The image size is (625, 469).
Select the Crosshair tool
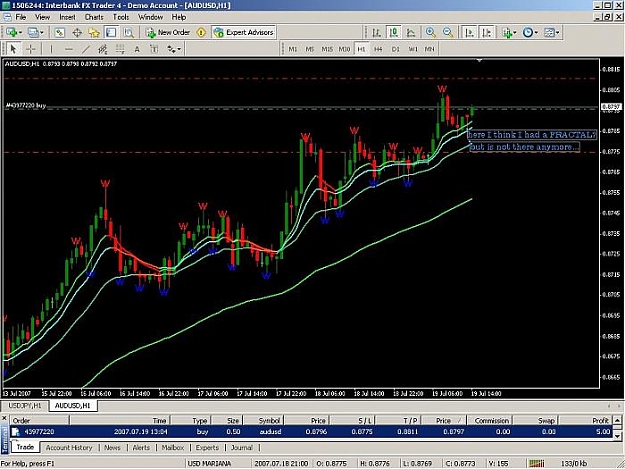point(31,49)
